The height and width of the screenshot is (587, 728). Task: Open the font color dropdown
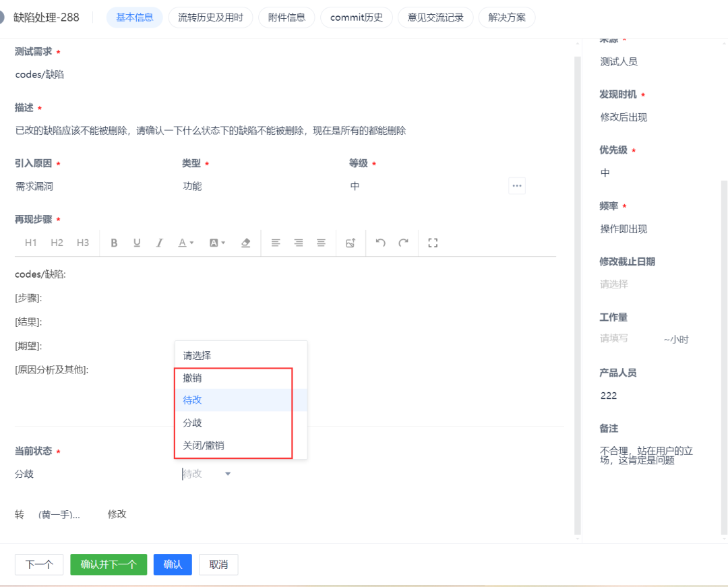(186, 243)
